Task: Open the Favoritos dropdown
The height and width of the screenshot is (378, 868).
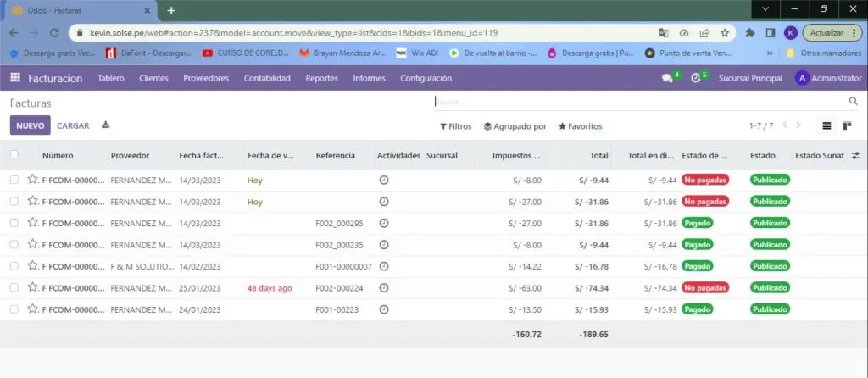Action: click(x=580, y=126)
